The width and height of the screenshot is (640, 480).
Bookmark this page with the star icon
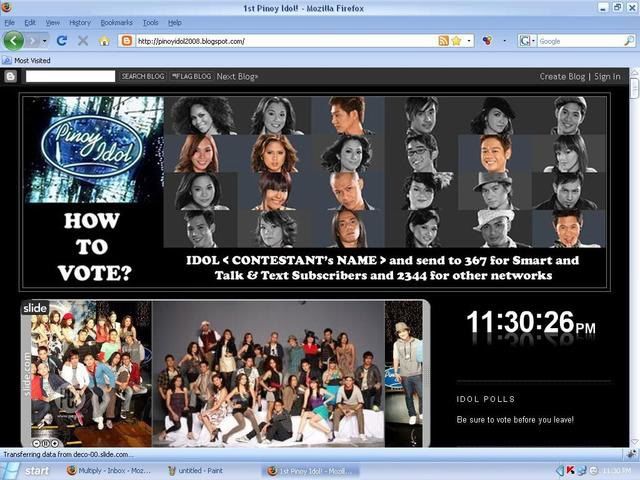[456, 41]
